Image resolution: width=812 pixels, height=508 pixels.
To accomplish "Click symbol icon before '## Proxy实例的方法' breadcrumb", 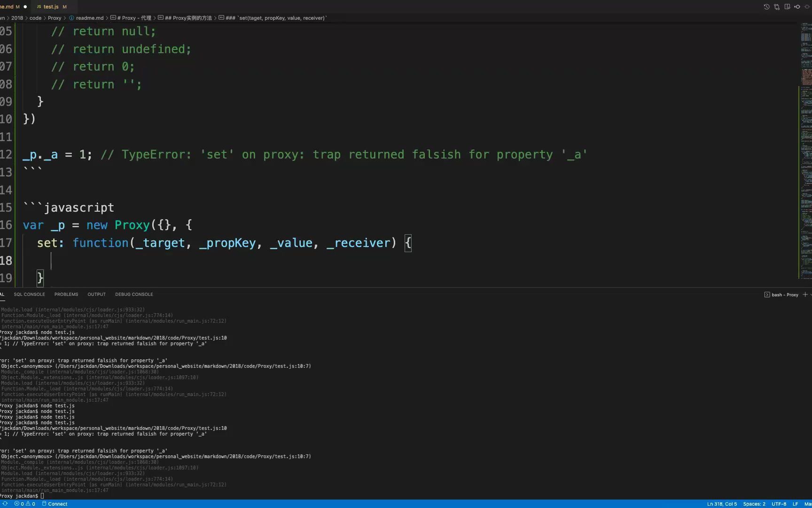I will pos(161,18).
